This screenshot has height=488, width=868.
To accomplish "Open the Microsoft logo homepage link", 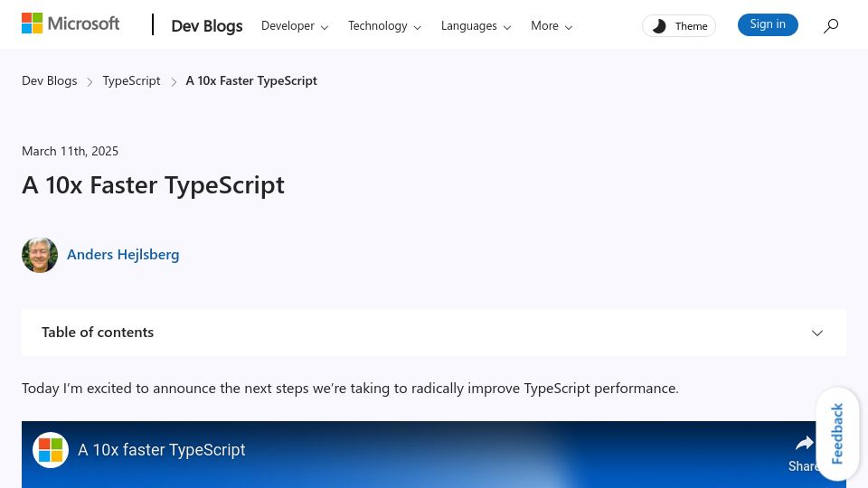I will tap(71, 23).
